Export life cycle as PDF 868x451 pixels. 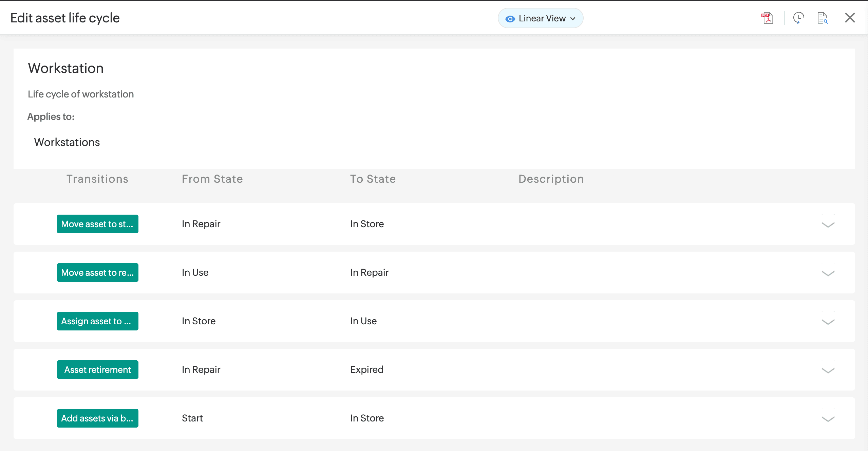pyautogui.click(x=767, y=18)
